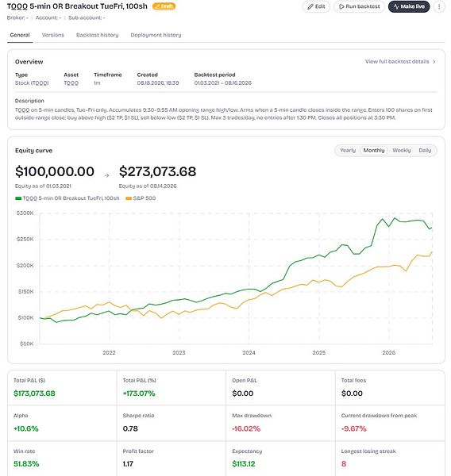Open the Versions tab
The image size is (451, 476).
[x=53, y=35]
